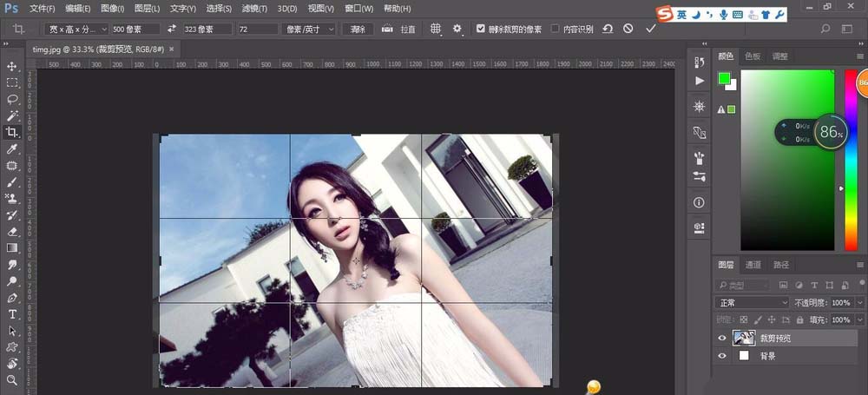The image size is (868, 395).
Task: Select the Rectangular Marquee tool
Action: click(x=12, y=82)
